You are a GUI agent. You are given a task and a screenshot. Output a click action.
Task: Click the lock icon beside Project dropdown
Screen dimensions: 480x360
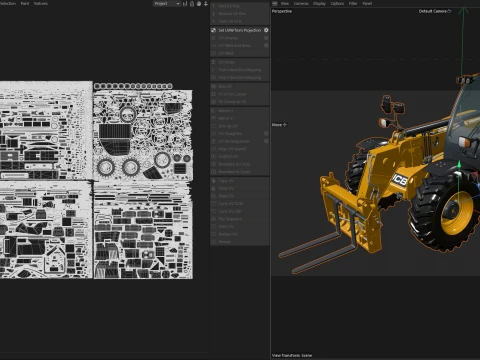[192, 4]
